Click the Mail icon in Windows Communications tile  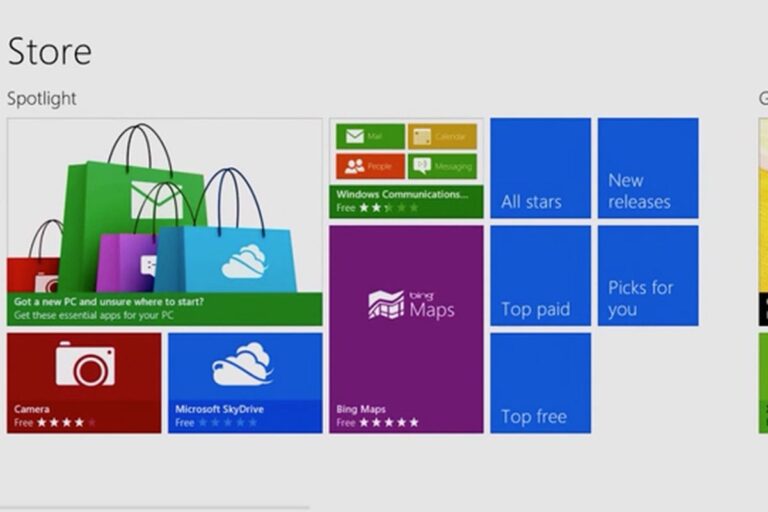tap(370, 136)
